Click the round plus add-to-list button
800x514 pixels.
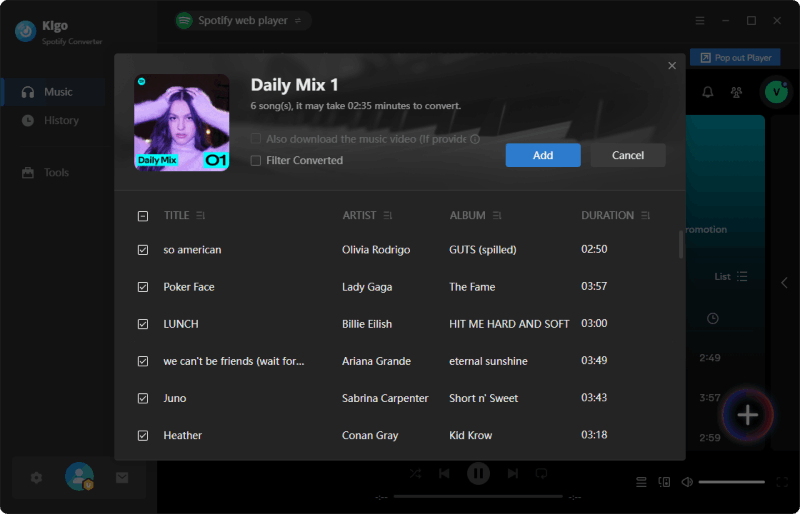click(x=747, y=414)
